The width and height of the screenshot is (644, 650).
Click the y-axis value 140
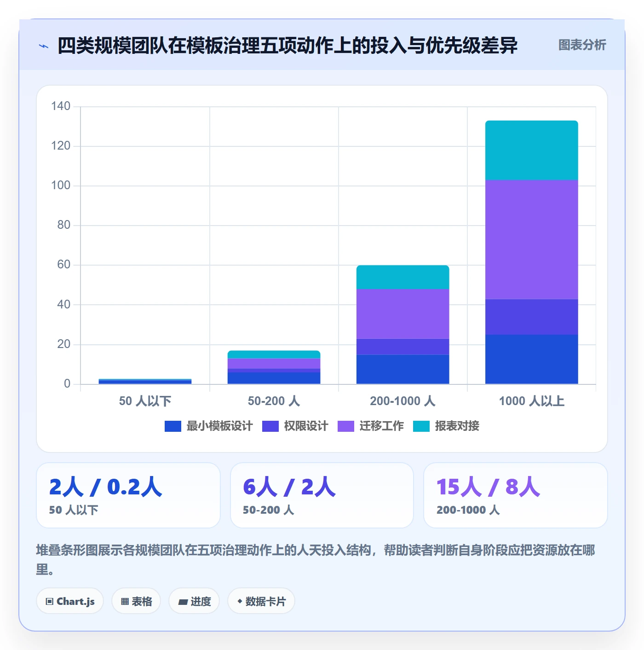(x=61, y=106)
